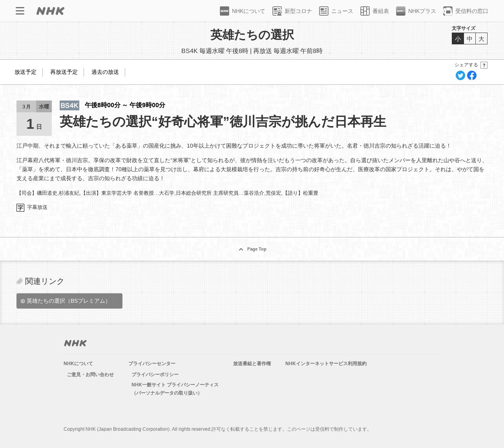Screen dimensions: 504x448
Task: Click the 英雄たちの選択 page title
Action: pos(252,35)
